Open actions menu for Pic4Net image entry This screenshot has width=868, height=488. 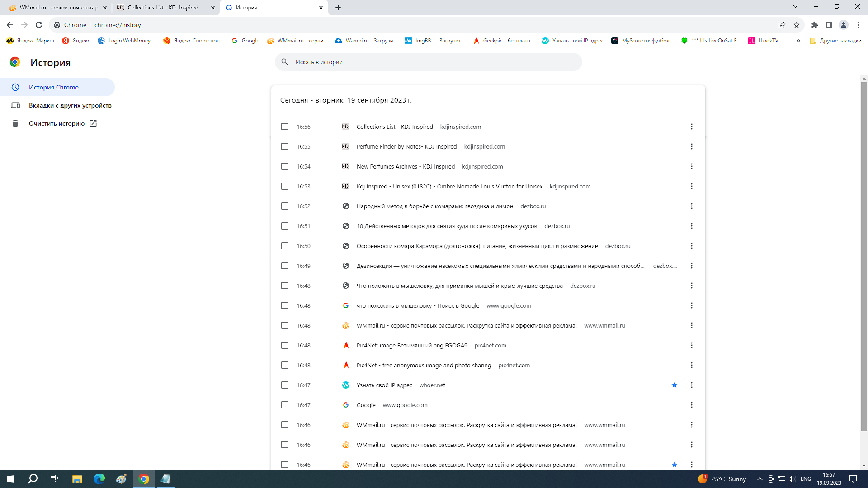pos(692,345)
